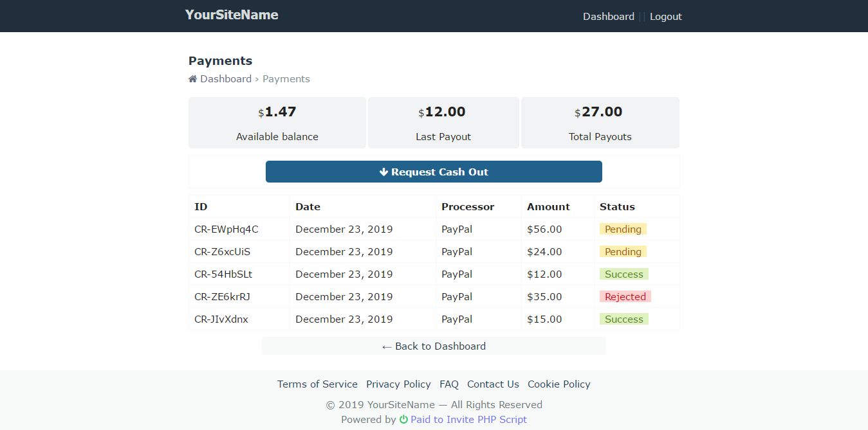Click Back to Dashboard link
Image resolution: width=868 pixels, height=430 pixels.
434,346
